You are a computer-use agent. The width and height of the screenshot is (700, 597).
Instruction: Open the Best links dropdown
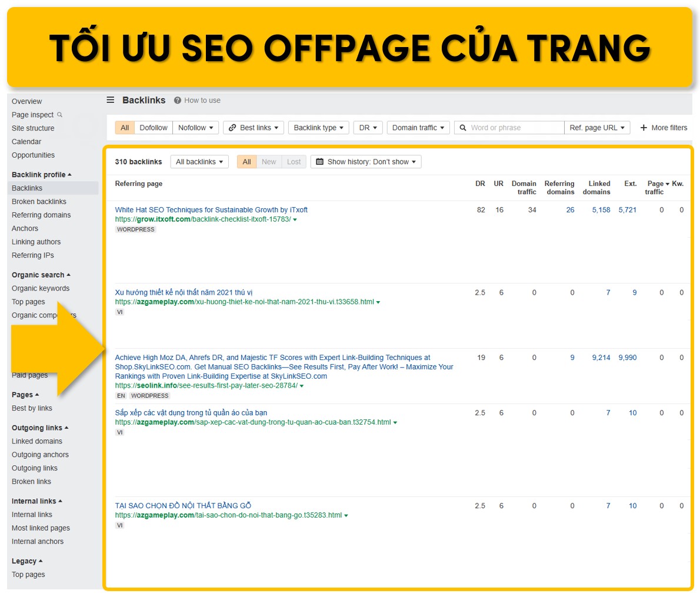[x=254, y=128]
